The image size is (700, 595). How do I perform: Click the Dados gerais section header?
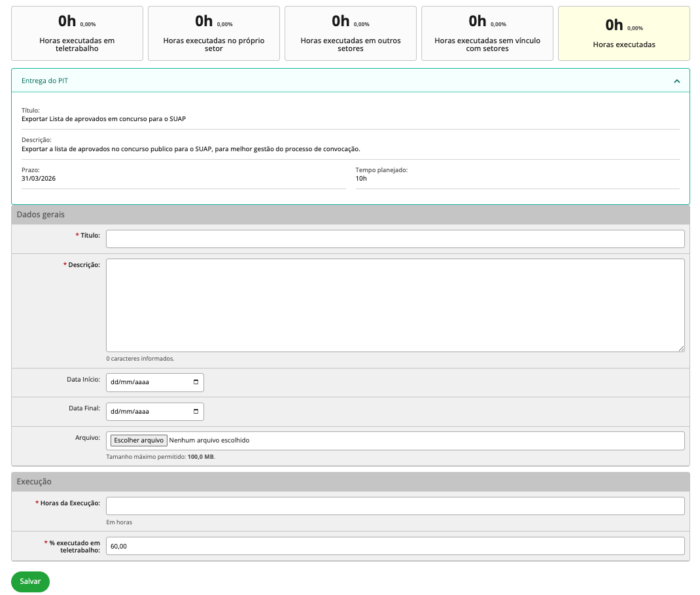coord(350,215)
